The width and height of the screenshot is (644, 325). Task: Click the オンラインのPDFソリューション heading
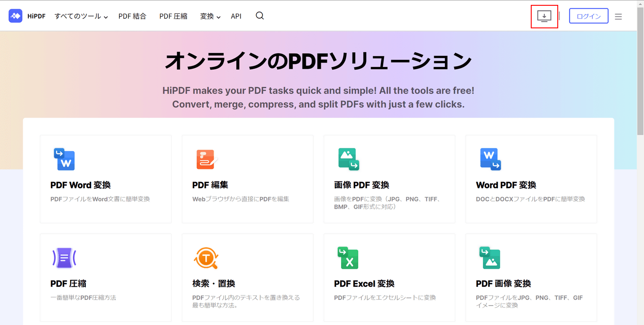[x=318, y=61]
